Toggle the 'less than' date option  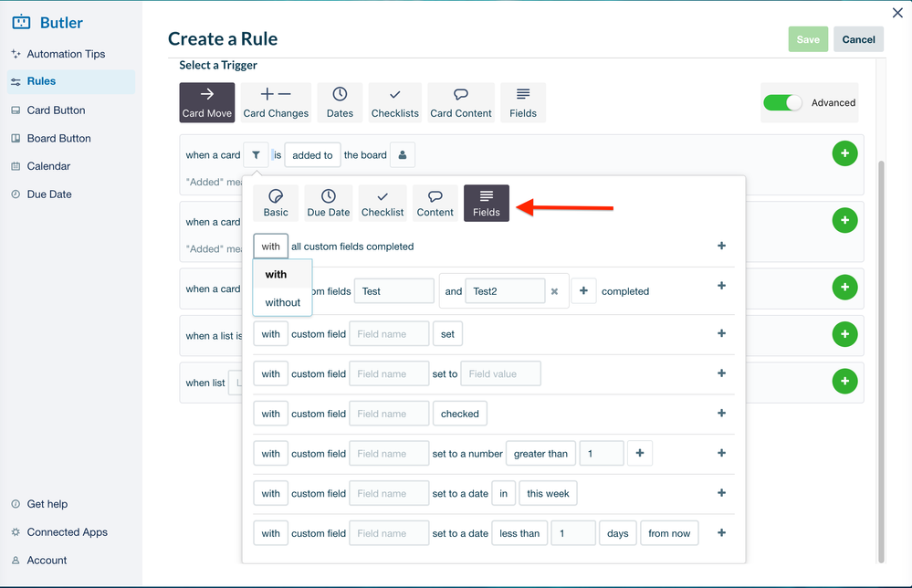[x=519, y=533]
